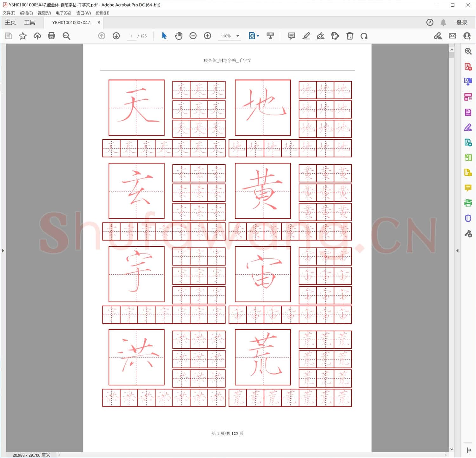
Task: Expand the left navigation pane arrow
Action: (3, 251)
